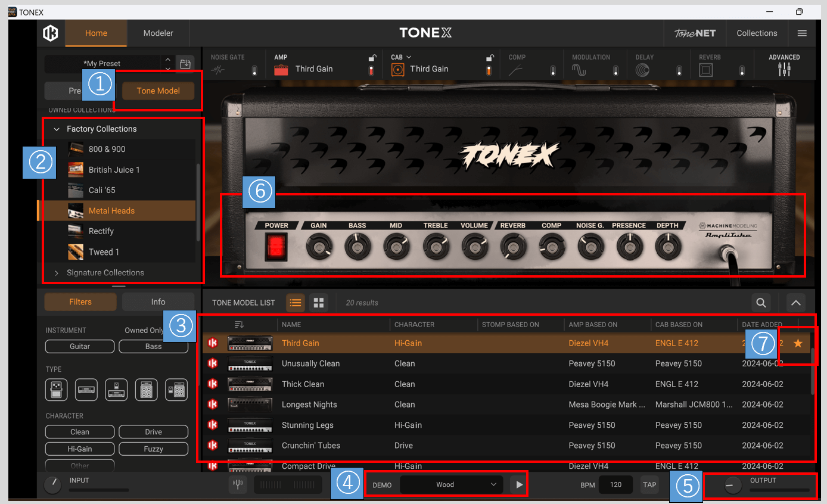Open the Noise Gate module icon
827x504 pixels.
tap(218, 70)
